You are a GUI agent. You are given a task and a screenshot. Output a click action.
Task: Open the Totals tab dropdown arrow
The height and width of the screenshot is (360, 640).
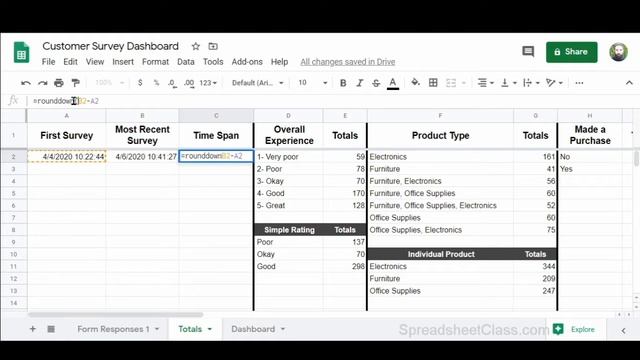point(210,329)
